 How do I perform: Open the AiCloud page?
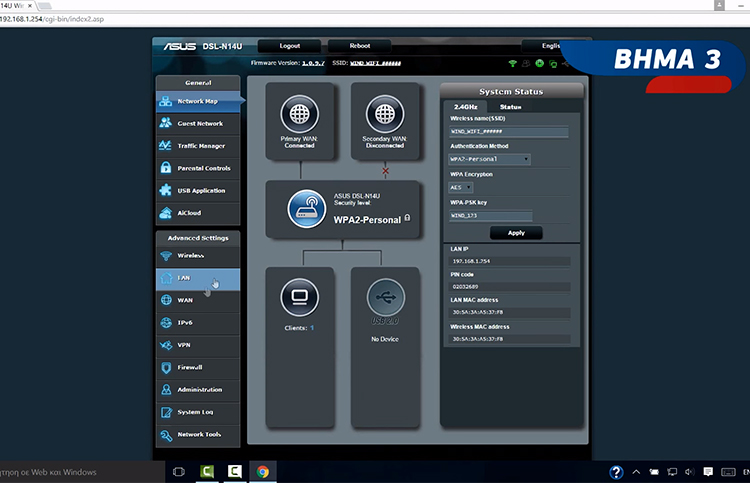pos(198,213)
